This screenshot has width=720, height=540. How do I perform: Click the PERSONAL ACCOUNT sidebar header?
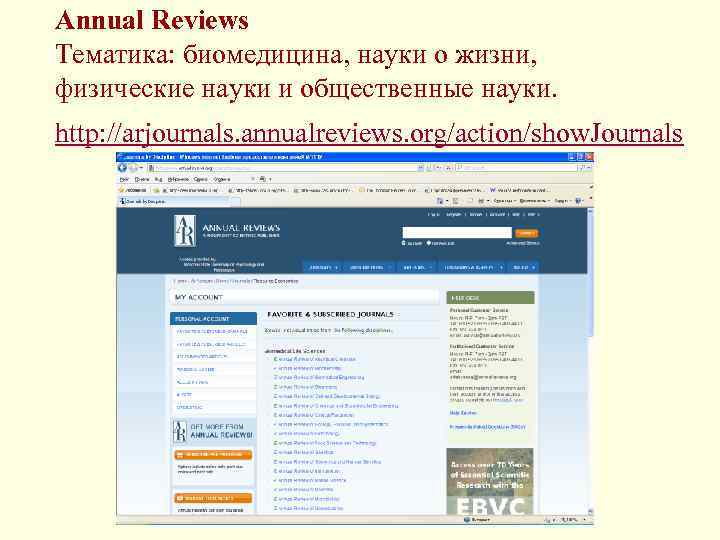click(214, 319)
